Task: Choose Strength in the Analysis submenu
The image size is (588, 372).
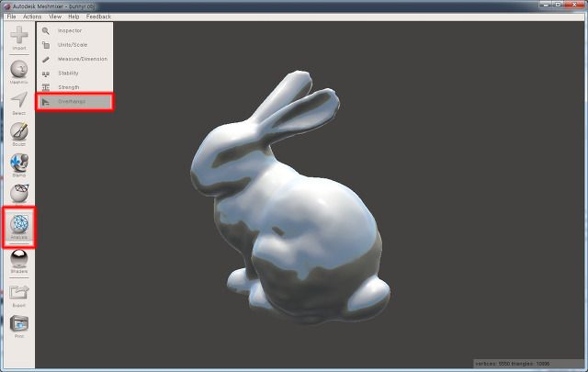Action: pos(74,87)
